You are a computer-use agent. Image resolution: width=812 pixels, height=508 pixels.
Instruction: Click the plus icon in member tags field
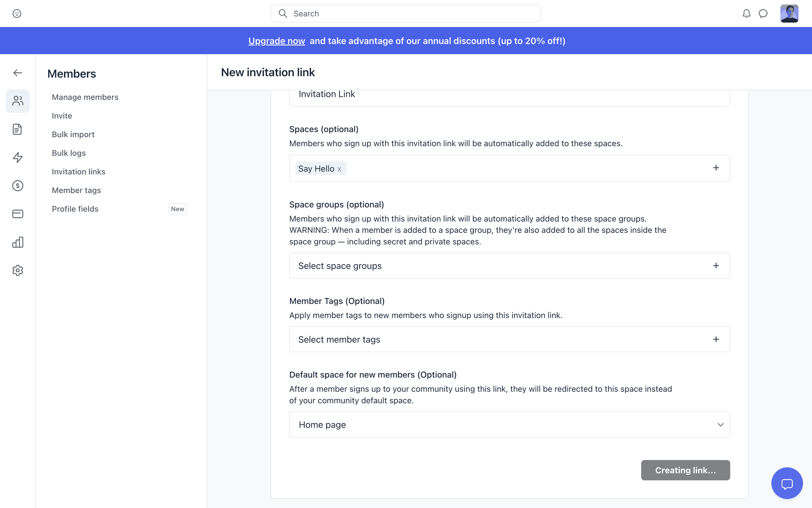(716, 339)
